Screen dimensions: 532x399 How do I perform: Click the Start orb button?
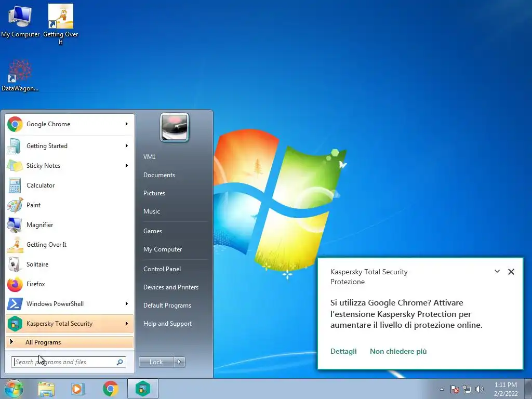pos(14,389)
